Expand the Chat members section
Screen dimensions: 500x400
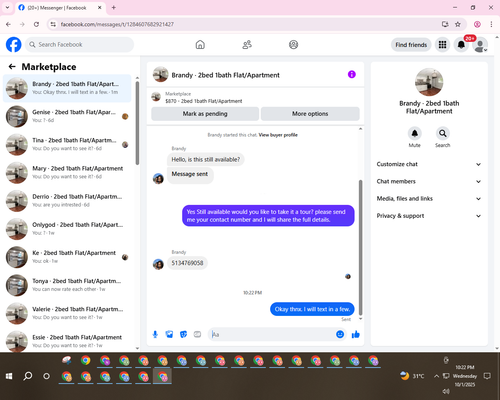(x=429, y=181)
